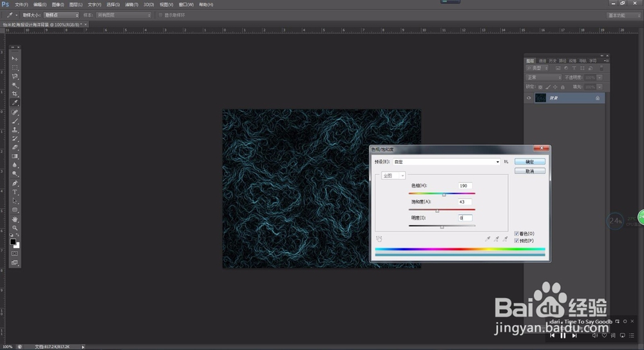The width and height of the screenshot is (644, 350).
Task: Select the Rectangular Marquee tool
Action: (15, 68)
